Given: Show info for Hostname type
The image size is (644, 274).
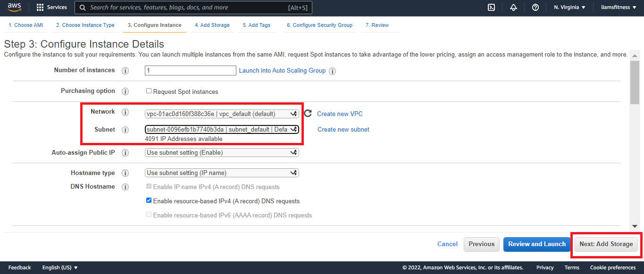Looking at the screenshot, I should click(125, 173).
